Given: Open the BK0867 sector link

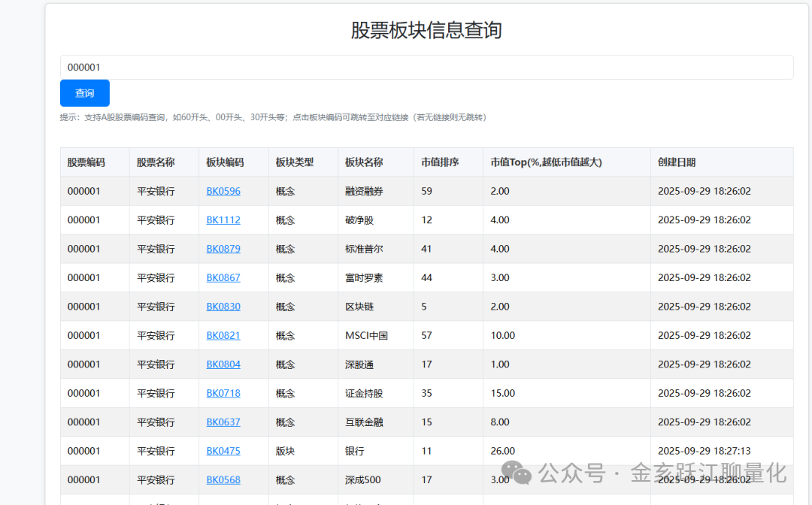Looking at the screenshot, I should (x=223, y=278).
